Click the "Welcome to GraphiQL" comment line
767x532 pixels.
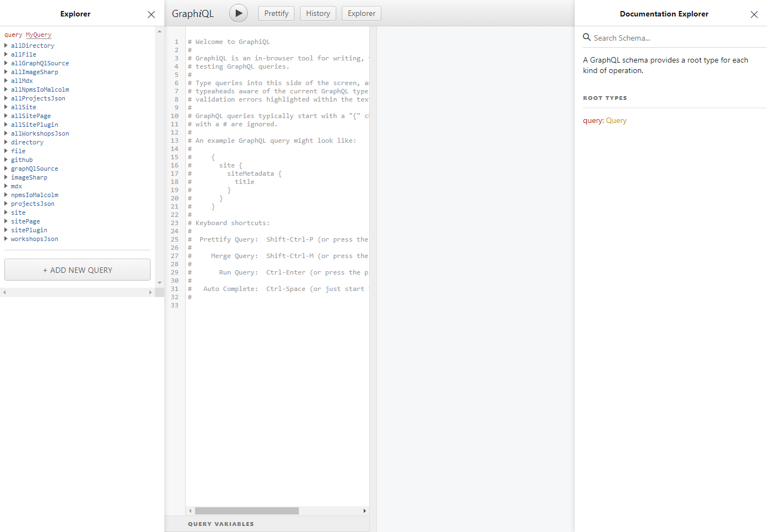(x=229, y=42)
